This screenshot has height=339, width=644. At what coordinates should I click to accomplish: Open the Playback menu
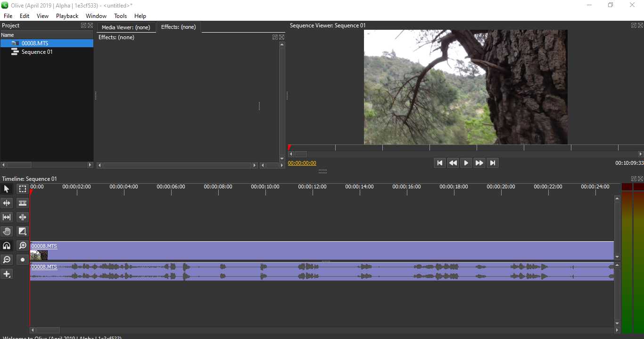(67, 16)
